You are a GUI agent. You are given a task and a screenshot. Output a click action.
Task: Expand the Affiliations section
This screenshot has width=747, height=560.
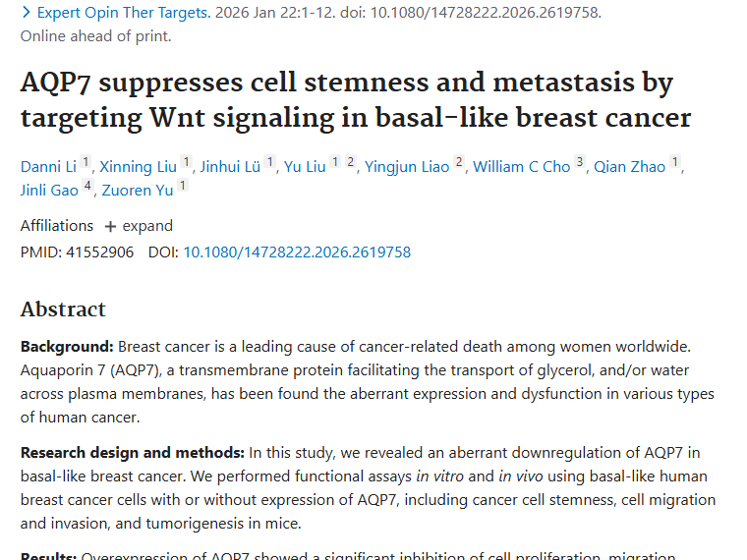pos(139,225)
